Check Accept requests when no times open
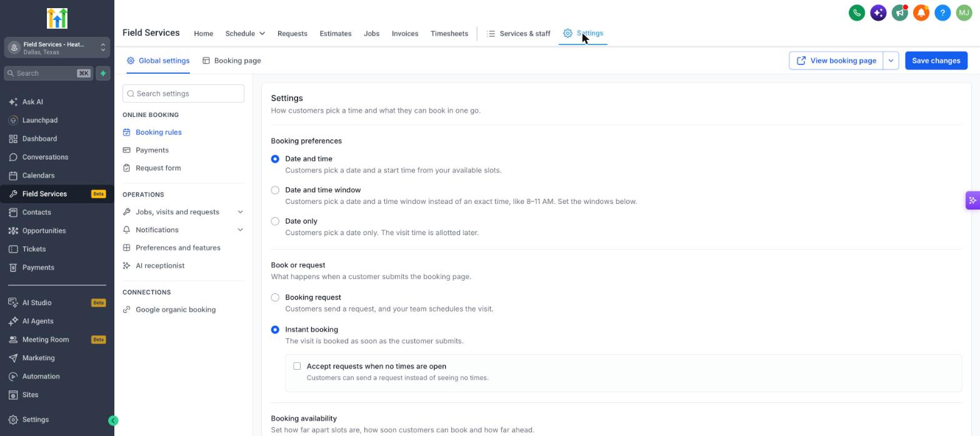This screenshot has height=436, width=980. (297, 366)
